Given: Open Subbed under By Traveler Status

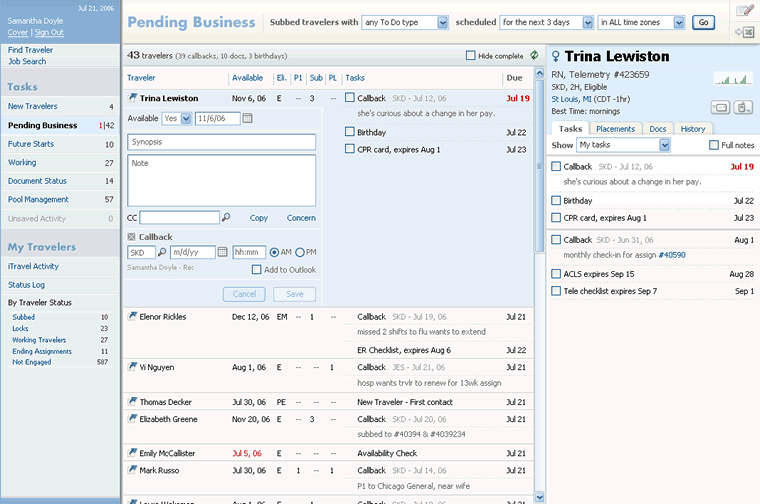Looking at the screenshot, I should click(23, 317).
